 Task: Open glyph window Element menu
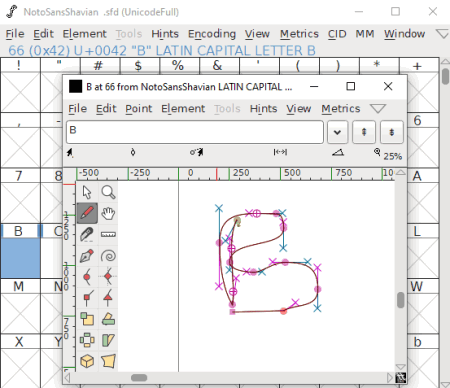click(183, 109)
